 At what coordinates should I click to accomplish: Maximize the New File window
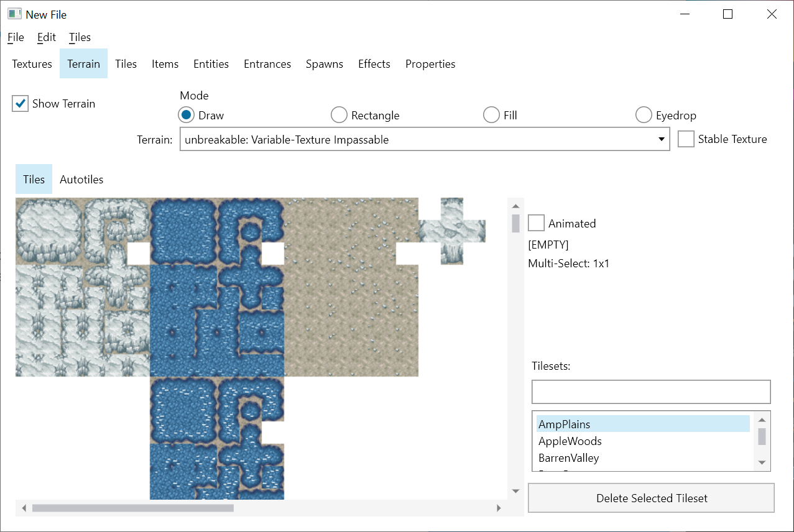coord(727,14)
